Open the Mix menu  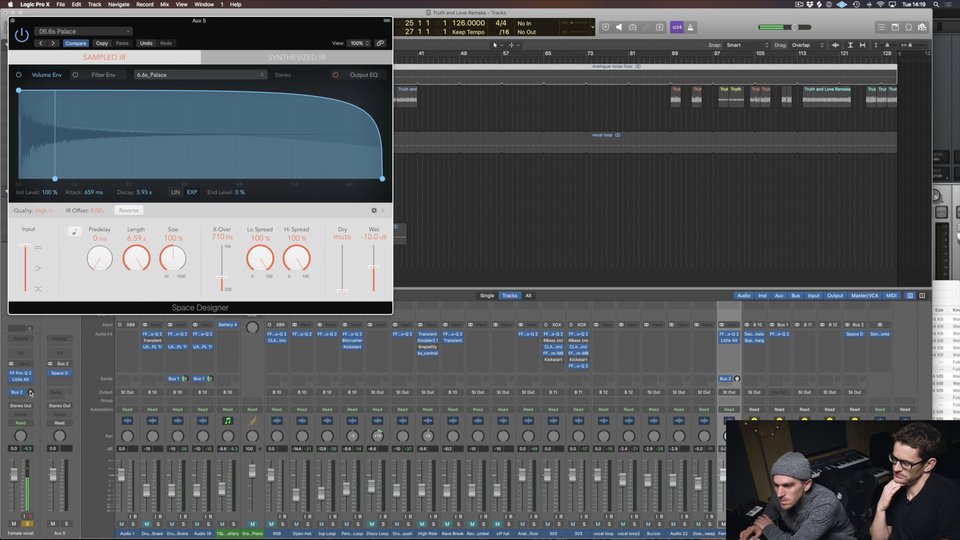click(x=164, y=4)
